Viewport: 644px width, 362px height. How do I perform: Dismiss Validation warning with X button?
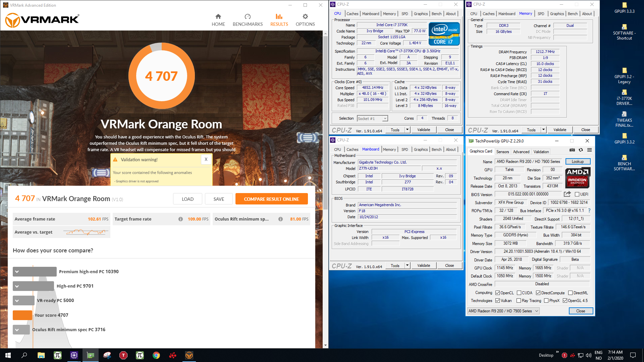click(206, 160)
